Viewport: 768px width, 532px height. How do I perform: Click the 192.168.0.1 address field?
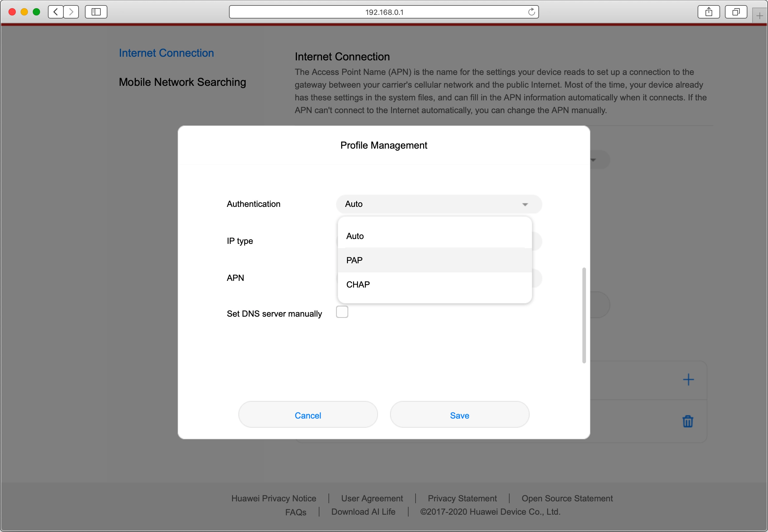pyautogui.click(x=383, y=12)
